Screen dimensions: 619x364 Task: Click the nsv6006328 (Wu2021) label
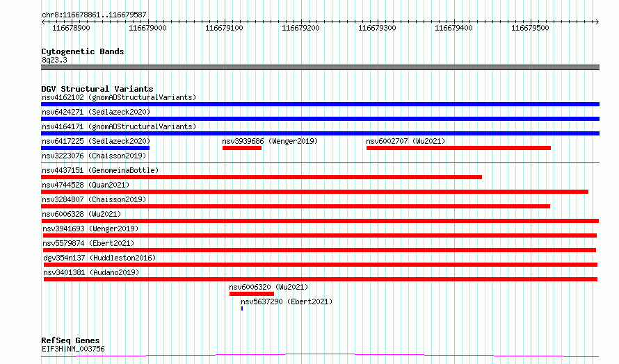pos(81,214)
